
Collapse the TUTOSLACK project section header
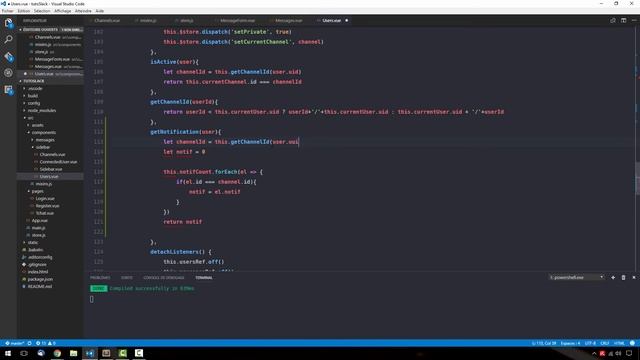coord(51,81)
